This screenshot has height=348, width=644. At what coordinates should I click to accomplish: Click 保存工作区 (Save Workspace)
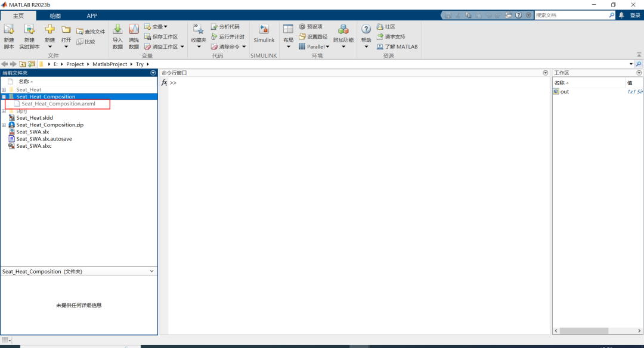click(x=160, y=36)
